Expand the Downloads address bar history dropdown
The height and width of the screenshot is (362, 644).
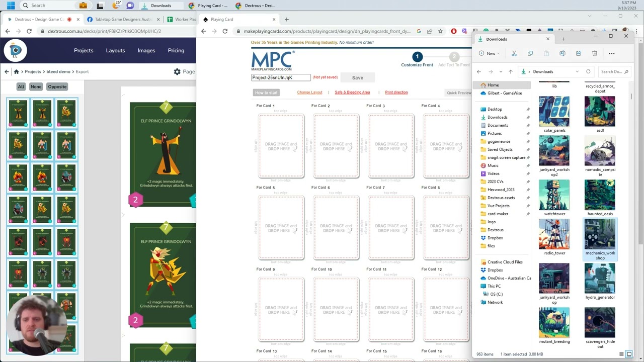tap(577, 72)
